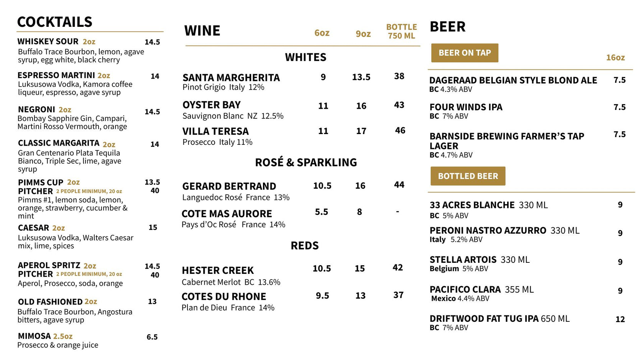Click the REDS subsection heading
The image size is (644, 362).
click(305, 246)
